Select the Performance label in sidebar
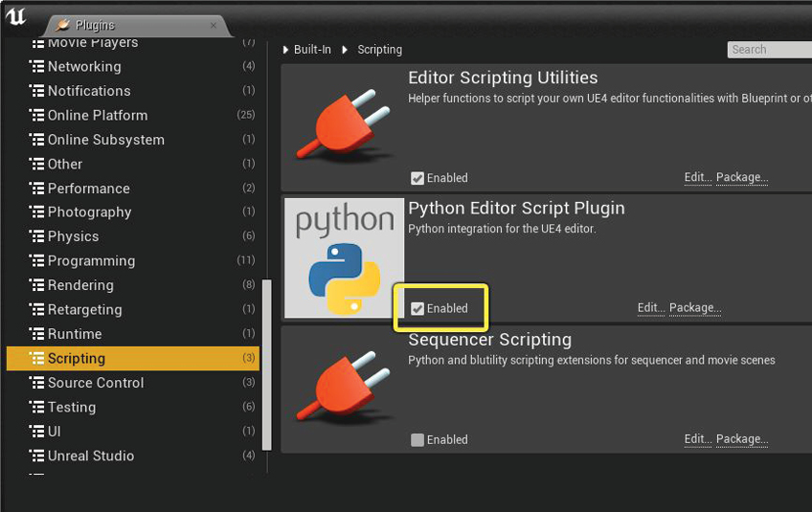812x512 pixels. (88, 188)
